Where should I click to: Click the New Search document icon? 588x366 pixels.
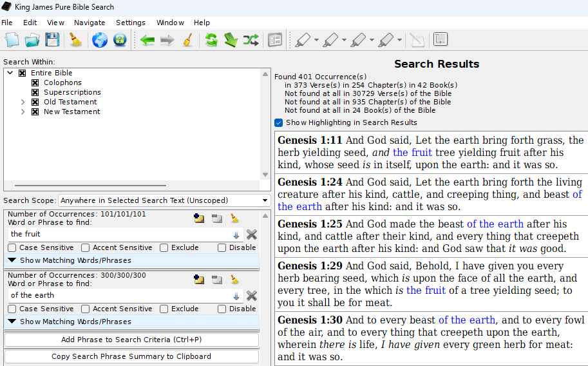tap(12, 40)
